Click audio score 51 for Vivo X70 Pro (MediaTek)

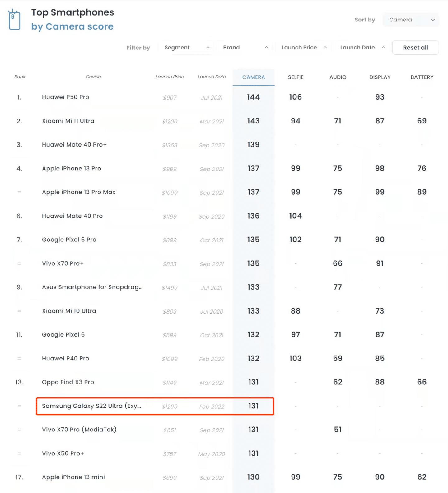coord(338,430)
